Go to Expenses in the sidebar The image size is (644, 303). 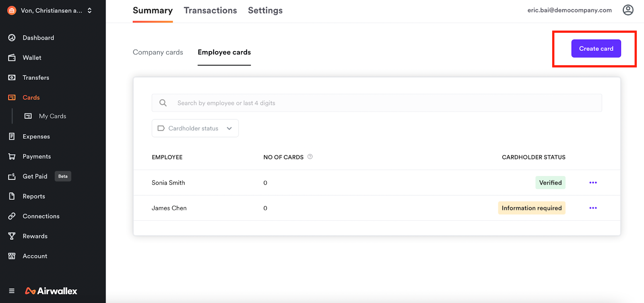tap(36, 137)
